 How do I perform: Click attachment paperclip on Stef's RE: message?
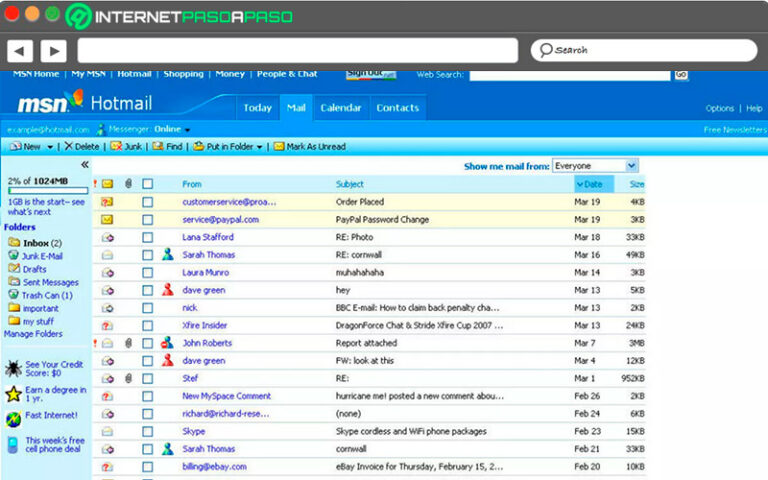(128, 378)
